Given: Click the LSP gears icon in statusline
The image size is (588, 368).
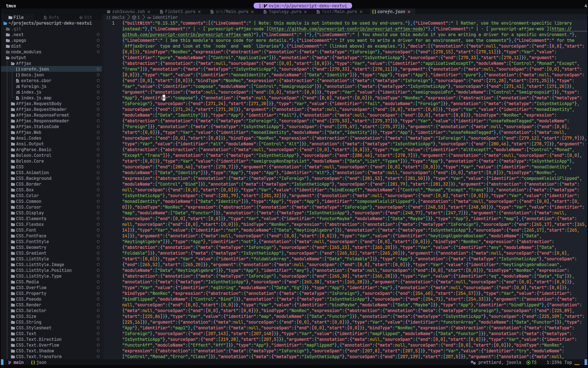Looking at the screenshot, I should click(473, 362).
